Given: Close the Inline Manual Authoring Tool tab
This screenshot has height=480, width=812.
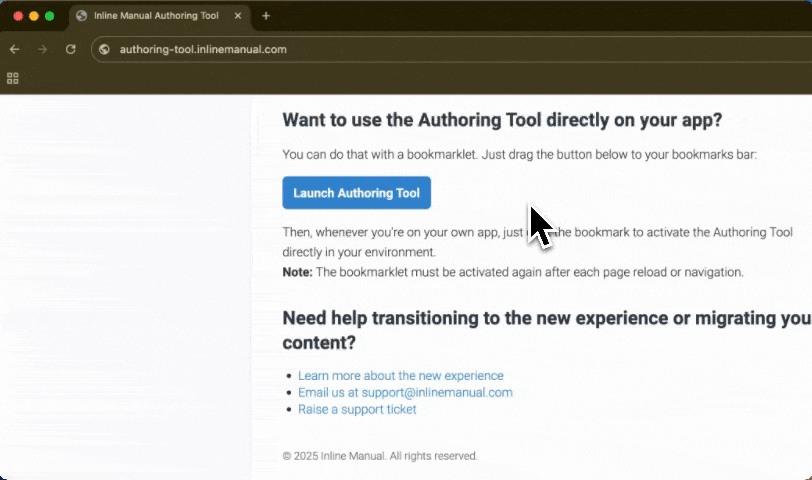Looking at the screenshot, I should (x=238, y=16).
